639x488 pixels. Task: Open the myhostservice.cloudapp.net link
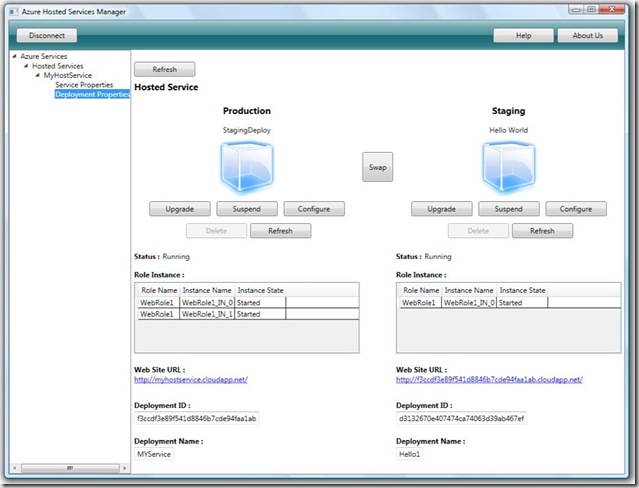click(190, 380)
